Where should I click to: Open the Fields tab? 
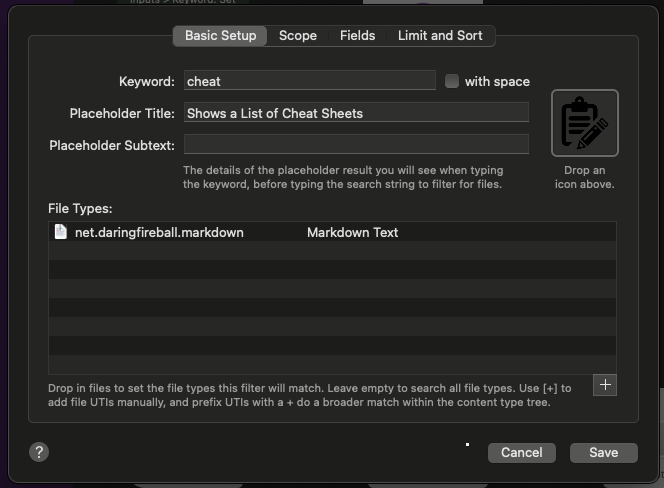(x=357, y=36)
